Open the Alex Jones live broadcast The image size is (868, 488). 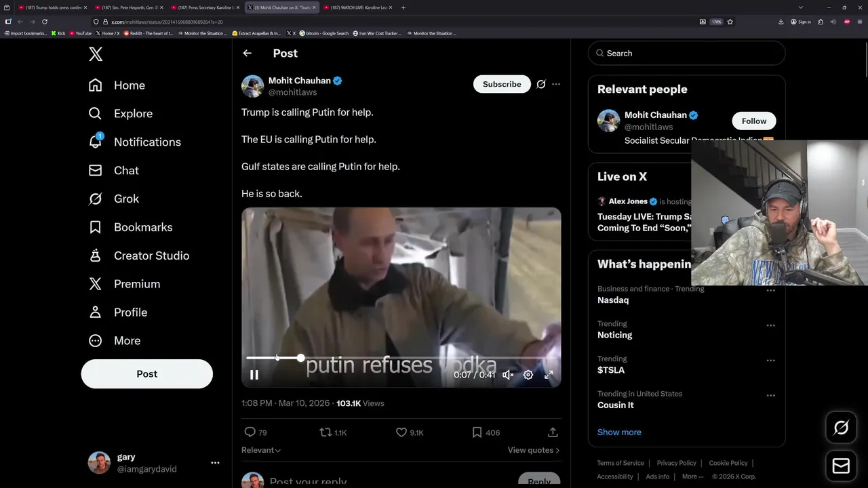pos(644,215)
